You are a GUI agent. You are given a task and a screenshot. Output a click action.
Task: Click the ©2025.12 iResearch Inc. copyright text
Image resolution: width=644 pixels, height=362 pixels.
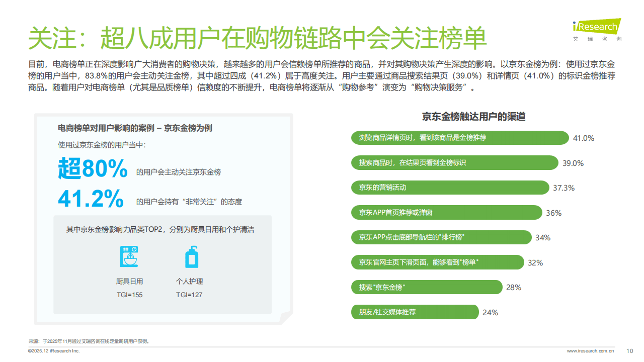click(x=54, y=351)
